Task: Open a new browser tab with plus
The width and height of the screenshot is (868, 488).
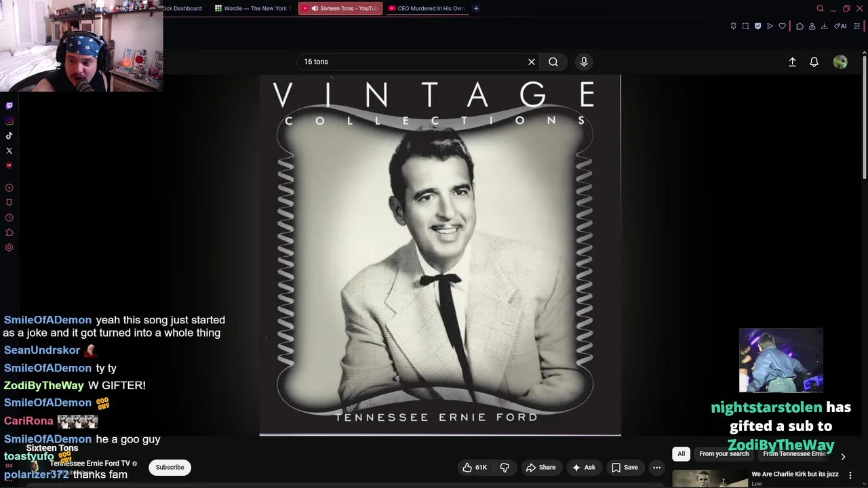Action: (476, 8)
